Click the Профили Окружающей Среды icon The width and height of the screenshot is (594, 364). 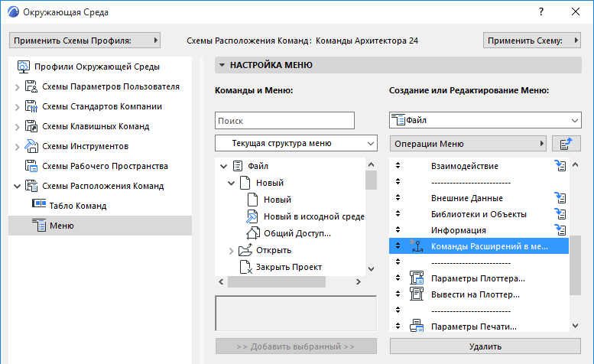(x=22, y=66)
